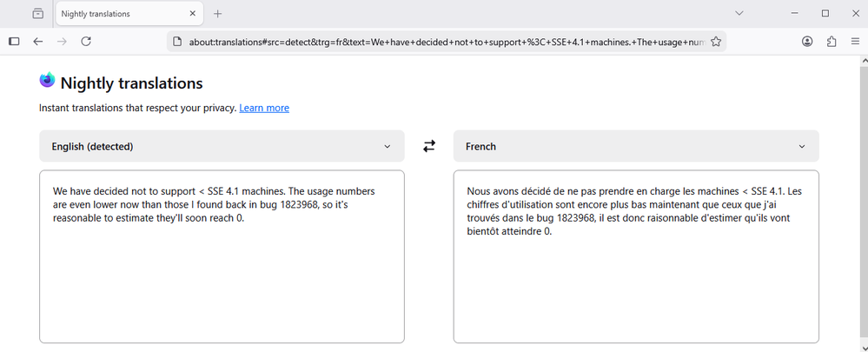List all tabs using chevron
This screenshot has height=352, width=868.
point(739,13)
